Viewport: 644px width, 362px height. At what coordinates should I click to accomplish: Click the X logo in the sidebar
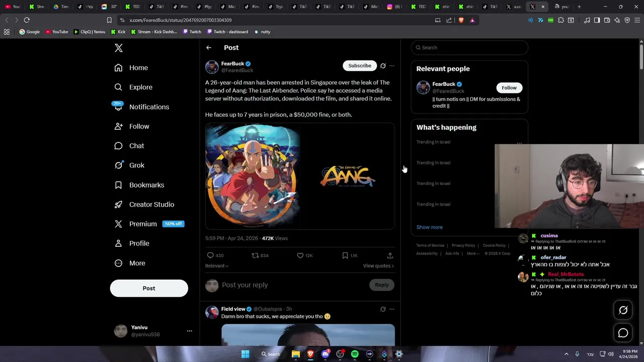pos(119,48)
